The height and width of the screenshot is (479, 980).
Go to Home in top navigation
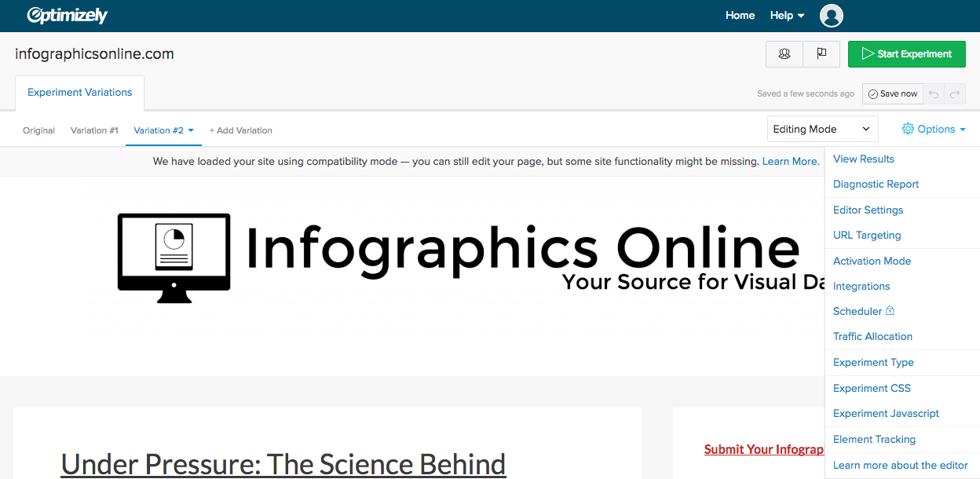740,15
